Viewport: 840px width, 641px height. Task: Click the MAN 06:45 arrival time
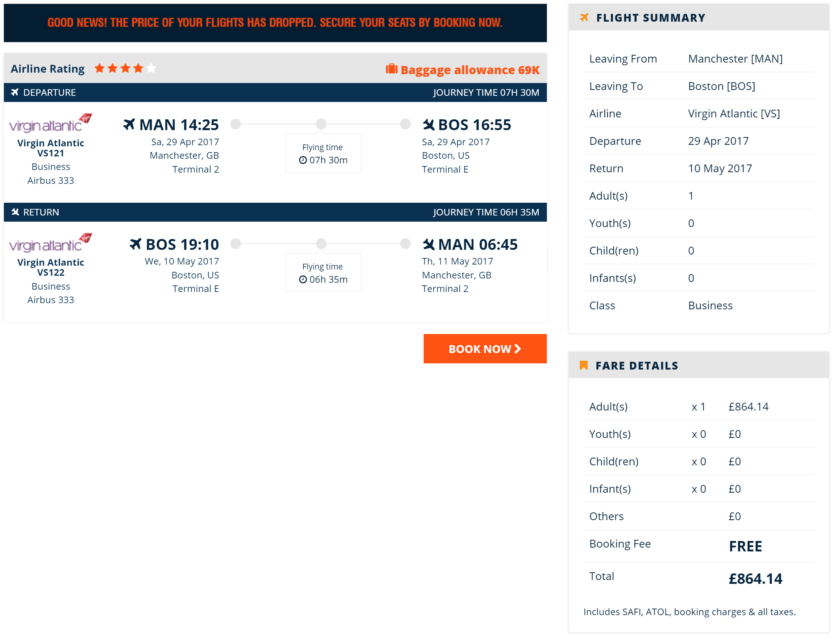click(478, 244)
